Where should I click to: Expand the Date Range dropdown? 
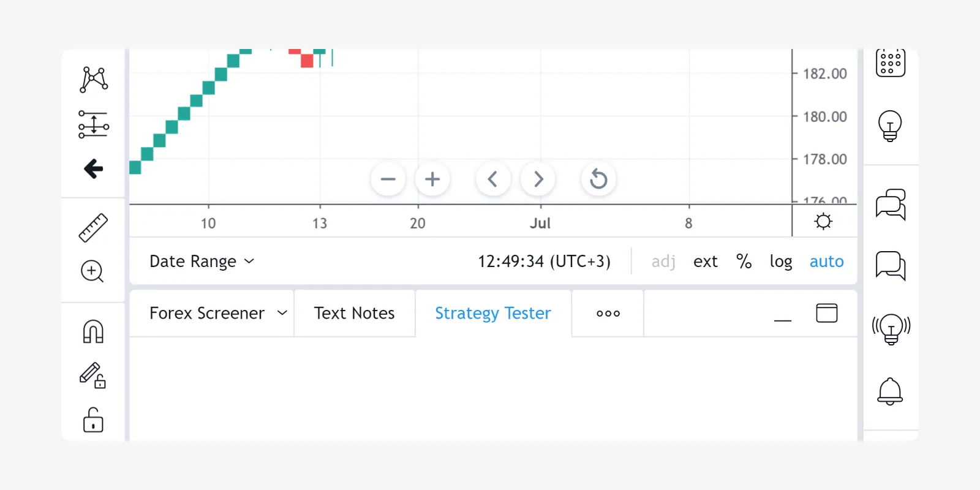click(x=202, y=262)
